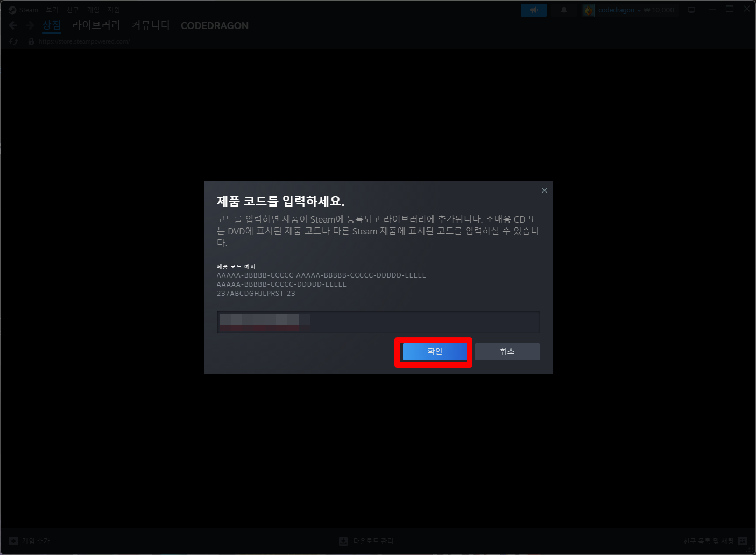Switch to the 라이브러리 tab
The height and width of the screenshot is (555, 756).
click(x=96, y=25)
